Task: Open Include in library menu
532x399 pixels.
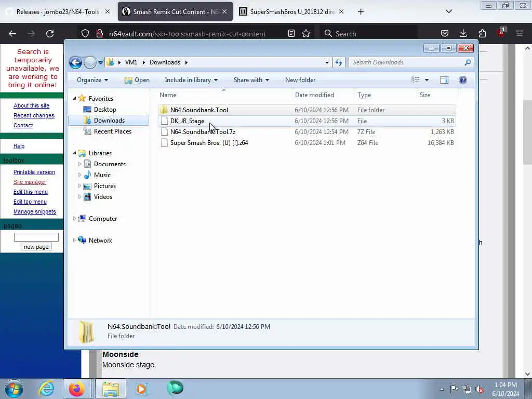Action: pyautogui.click(x=191, y=80)
